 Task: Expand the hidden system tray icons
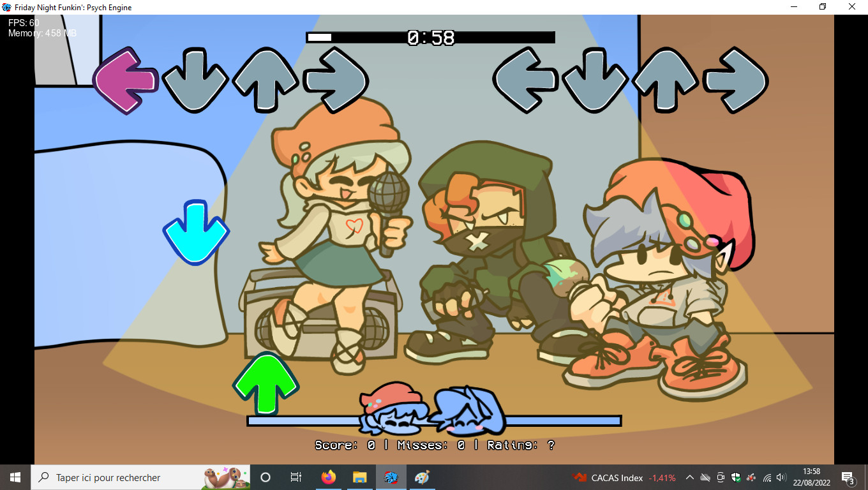(x=690, y=477)
